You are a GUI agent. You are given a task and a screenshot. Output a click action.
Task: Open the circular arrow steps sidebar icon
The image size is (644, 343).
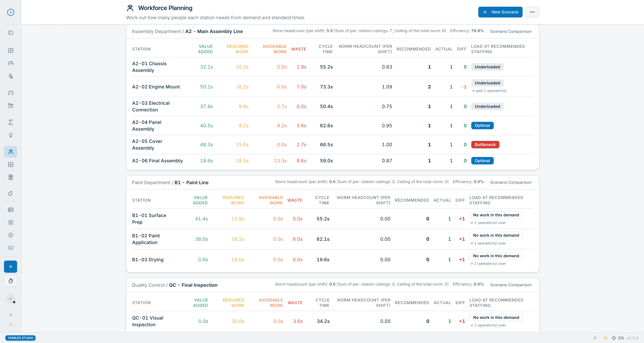(x=11, y=193)
